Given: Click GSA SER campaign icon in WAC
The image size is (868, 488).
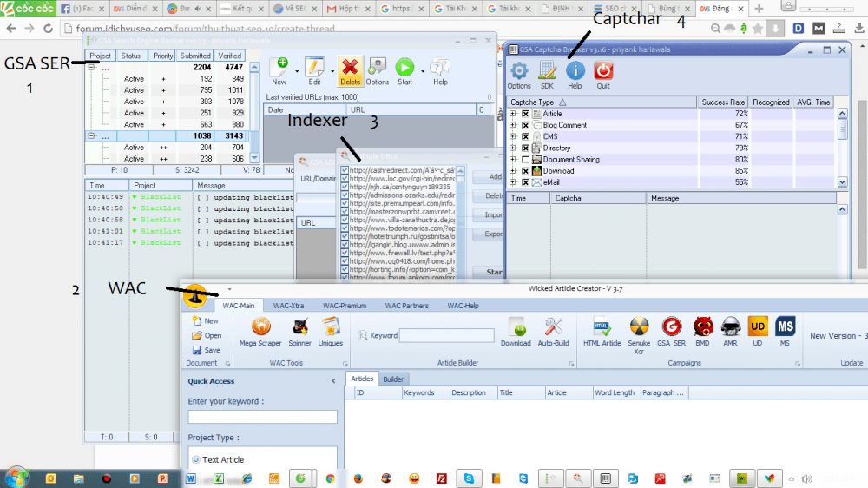Looking at the screenshot, I should pos(672,327).
